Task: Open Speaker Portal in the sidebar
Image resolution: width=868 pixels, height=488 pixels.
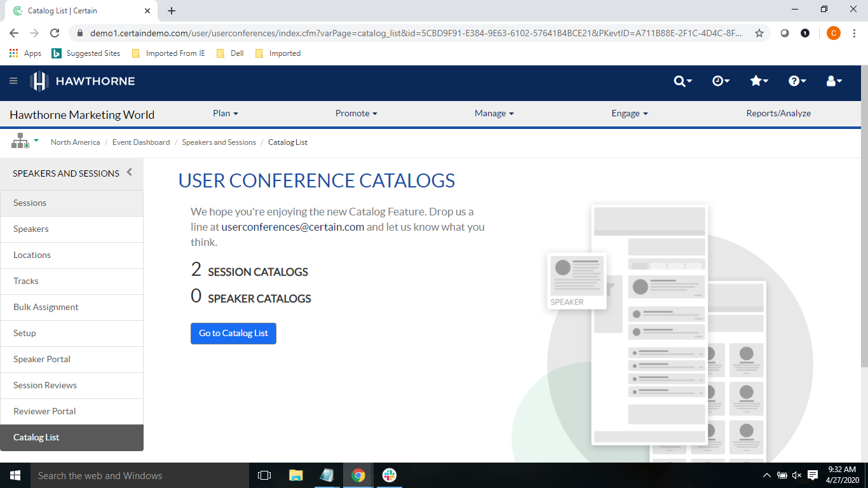Action: pos(72,359)
